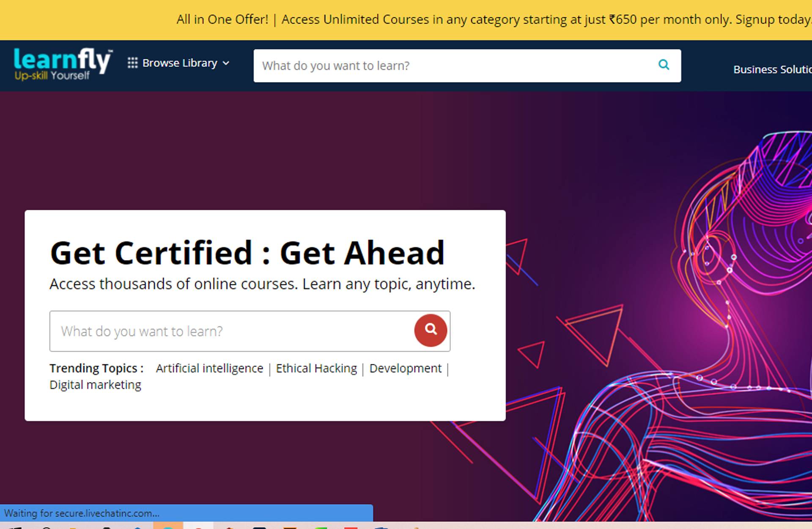Screen dimensions: 812x529
Task: Open the Artificial intelligence trending topic
Action: pos(209,368)
